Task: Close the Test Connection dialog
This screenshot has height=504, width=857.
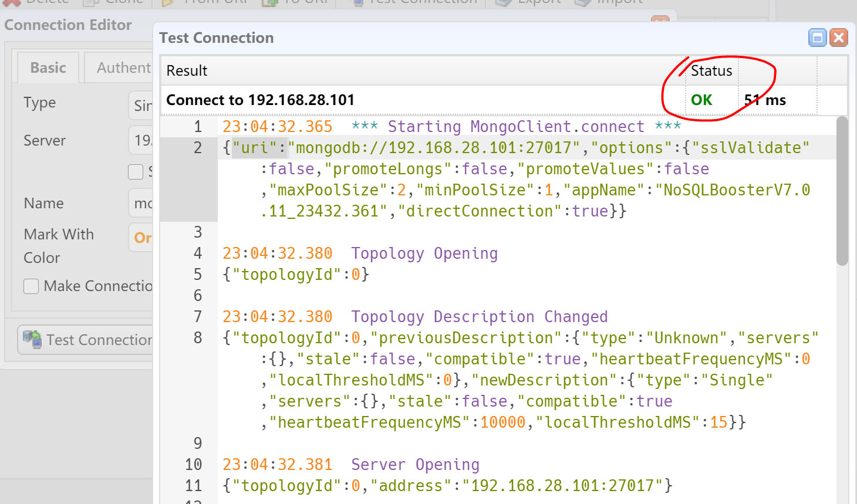Action: tap(839, 38)
